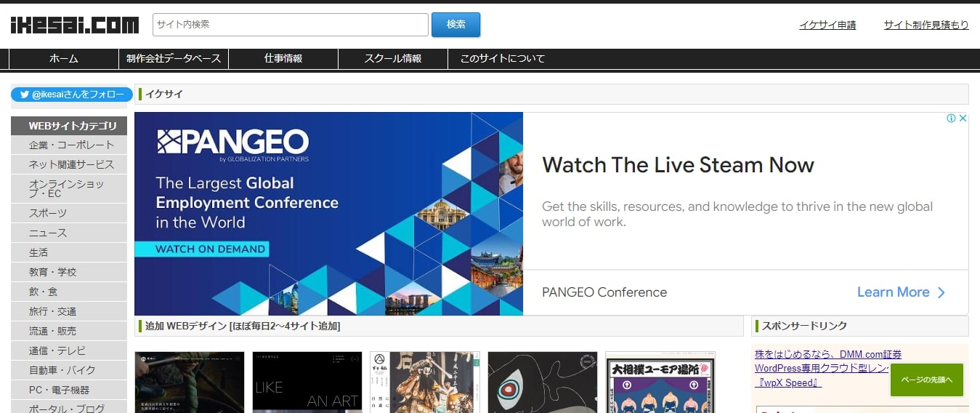Viewport: 980px width, 413px height.
Task: Select the このサイトについて navigation item
Action: [503, 59]
